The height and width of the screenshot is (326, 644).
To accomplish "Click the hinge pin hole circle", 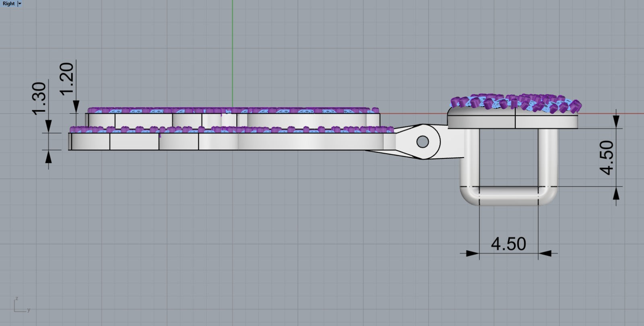I will click(x=423, y=141).
